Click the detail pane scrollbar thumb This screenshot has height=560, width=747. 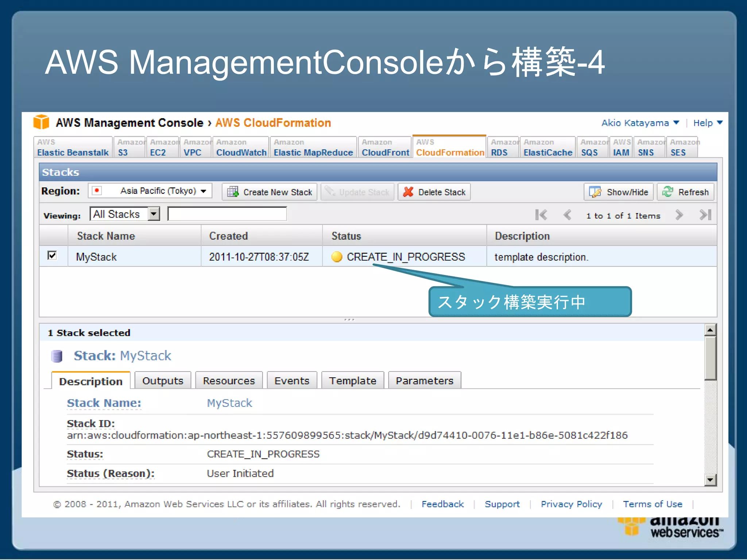click(x=710, y=358)
